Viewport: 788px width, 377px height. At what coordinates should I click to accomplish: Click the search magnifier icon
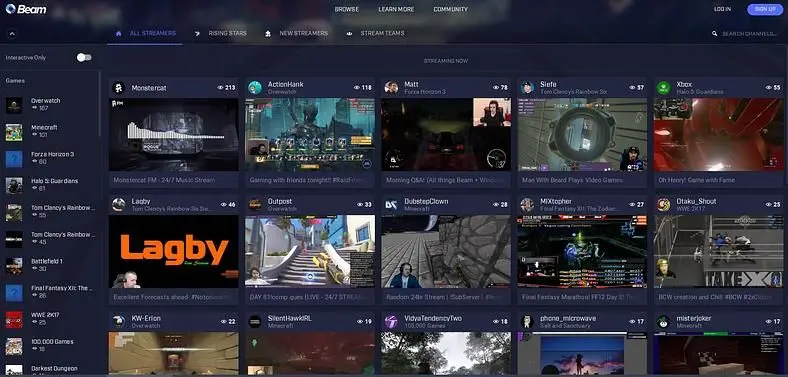click(714, 34)
